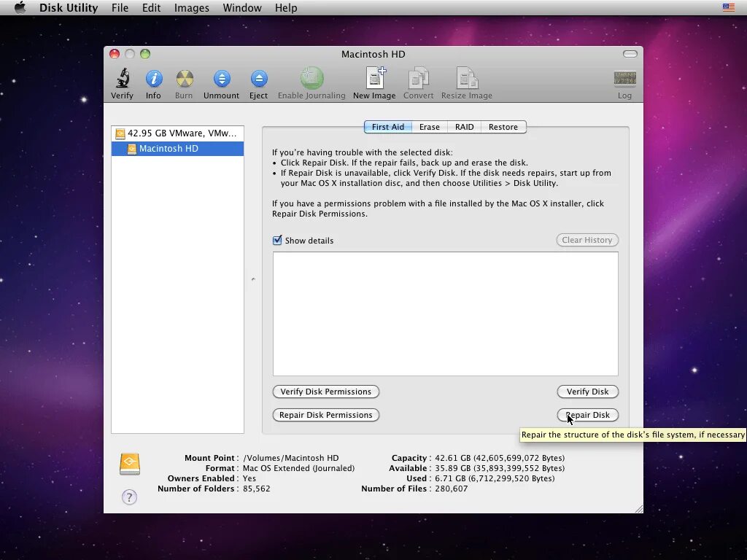Image resolution: width=747 pixels, height=560 pixels.
Task: Open the File menu
Action: point(120,7)
